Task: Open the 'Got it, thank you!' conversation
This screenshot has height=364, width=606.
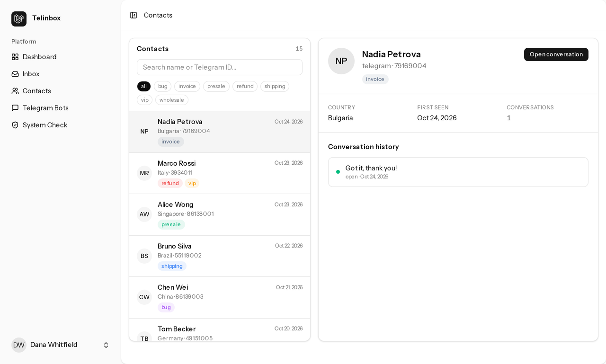Action: pos(458,172)
